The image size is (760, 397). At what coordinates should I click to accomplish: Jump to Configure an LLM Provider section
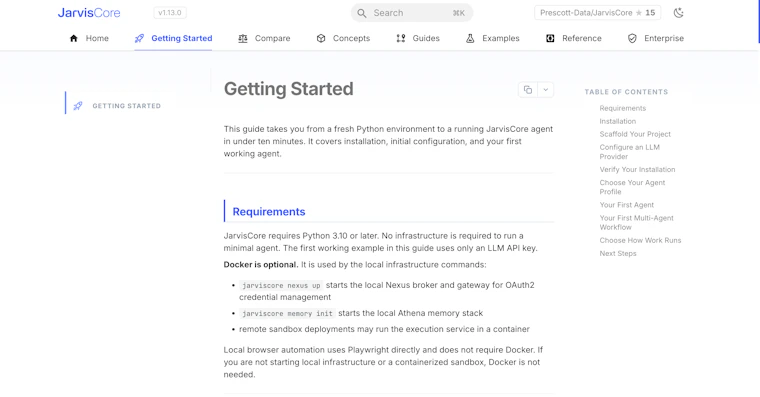(x=629, y=152)
